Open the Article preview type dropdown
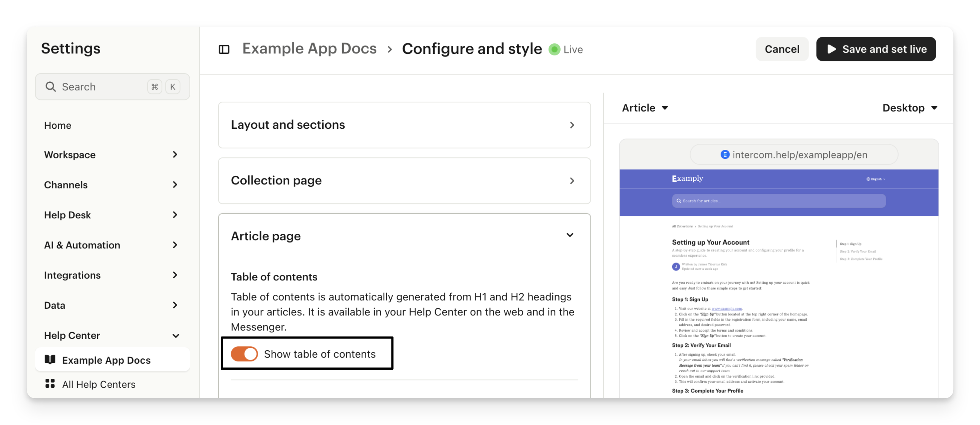 click(x=645, y=108)
